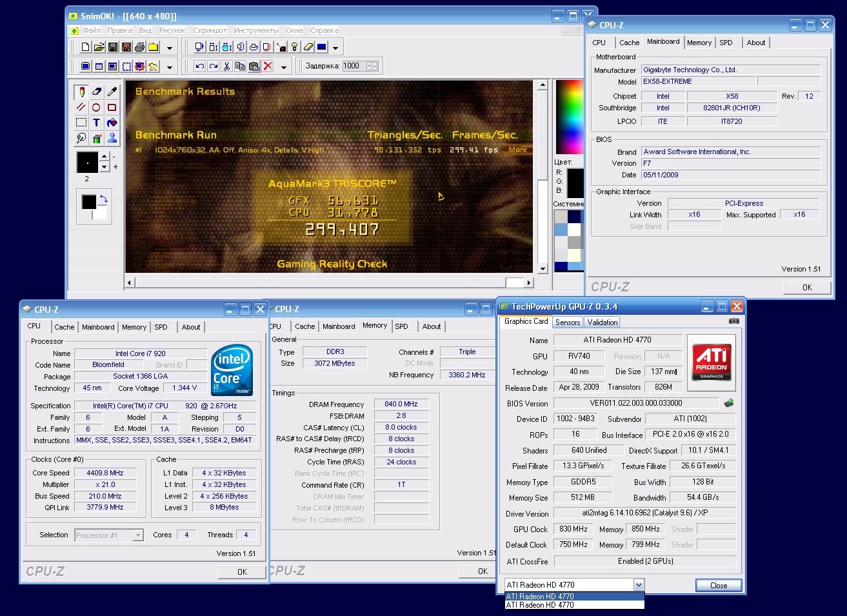Delete with the red X icon

pyautogui.click(x=267, y=66)
